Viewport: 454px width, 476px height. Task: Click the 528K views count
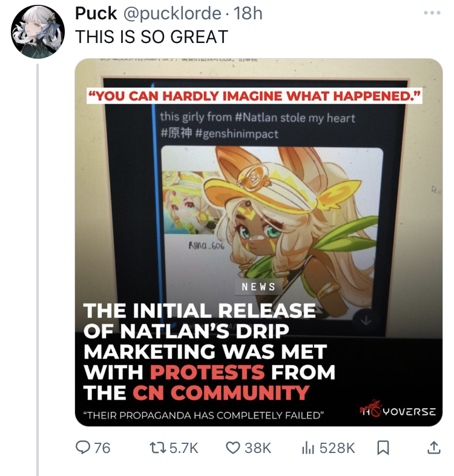[x=337, y=448]
